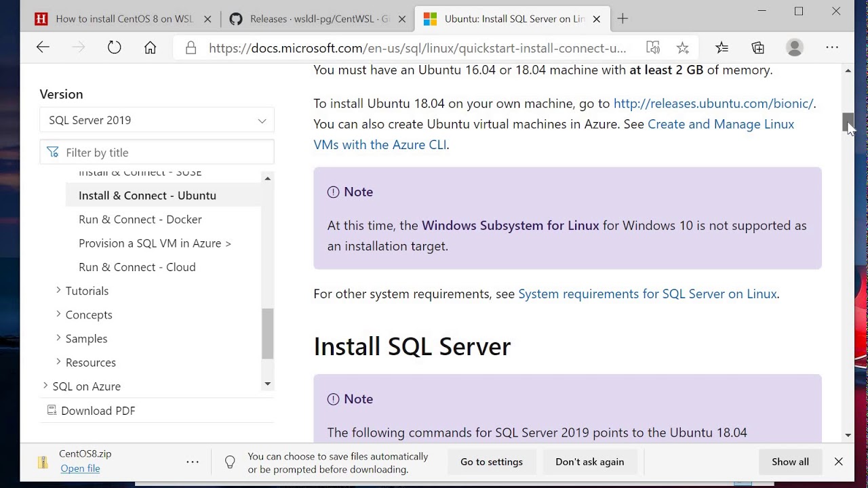The image size is (868, 488).
Task: Click the address bar URL
Action: pyautogui.click(x=417, y=47)
